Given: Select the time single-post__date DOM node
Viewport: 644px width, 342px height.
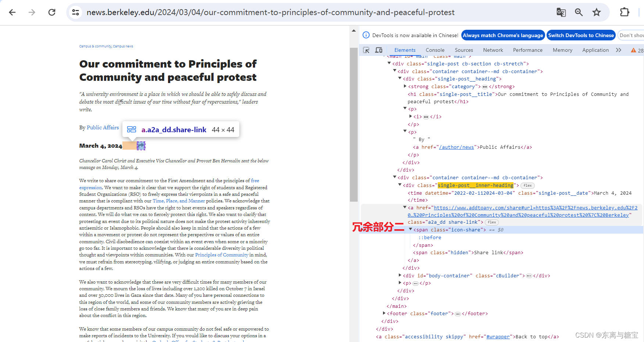Looking at the screenshot, I should (x=520, y=197).
